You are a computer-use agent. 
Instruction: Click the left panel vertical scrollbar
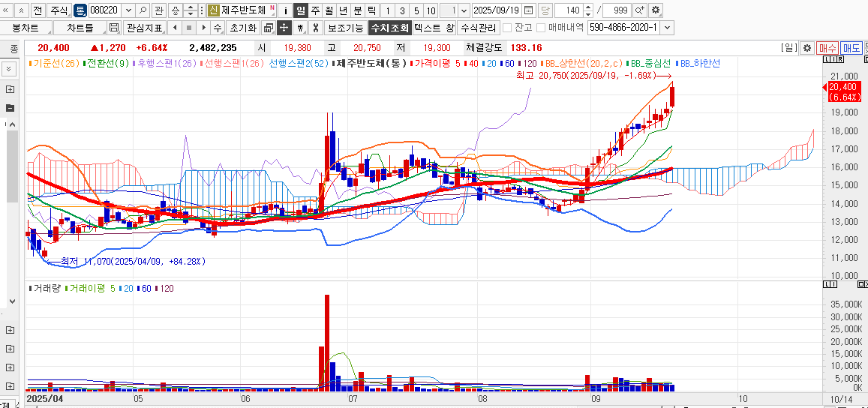[x=11, y=172]
